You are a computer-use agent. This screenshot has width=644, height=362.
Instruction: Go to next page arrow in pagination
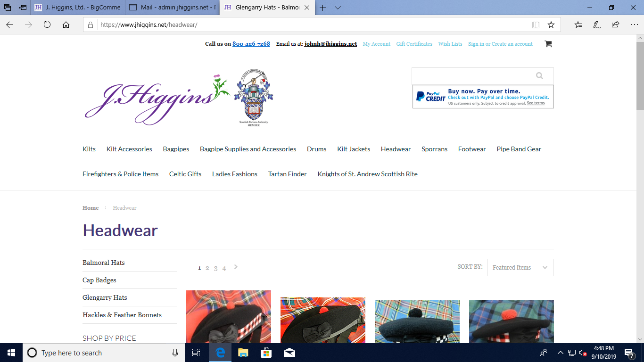point(236,267)
